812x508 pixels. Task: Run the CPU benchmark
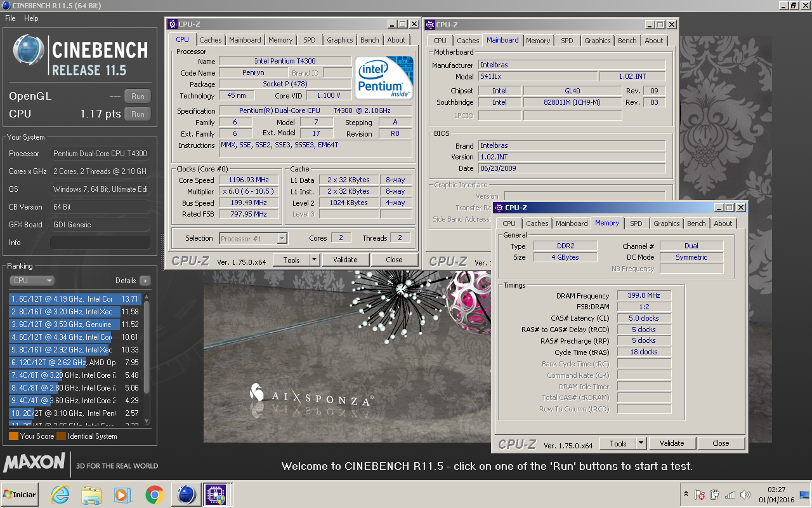click(x=138, y=114)
